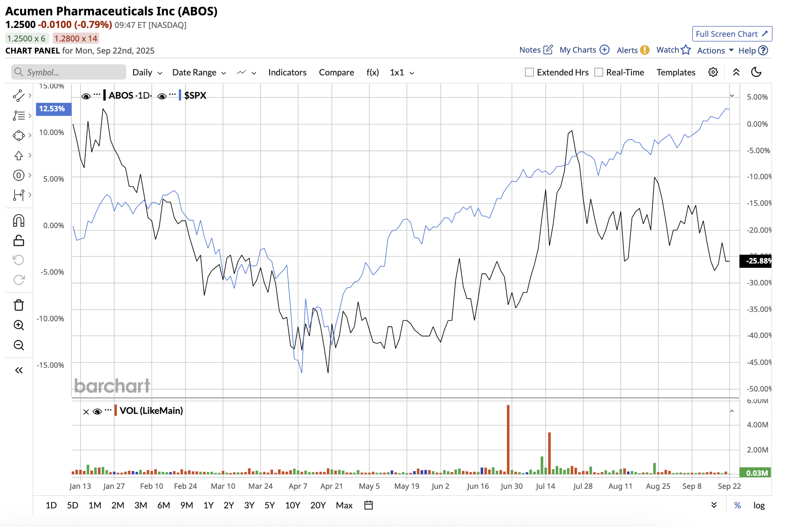
Task: Hide the $SPX comparison via eye icon
Action: pyautogui.click(x=162, y=96)
